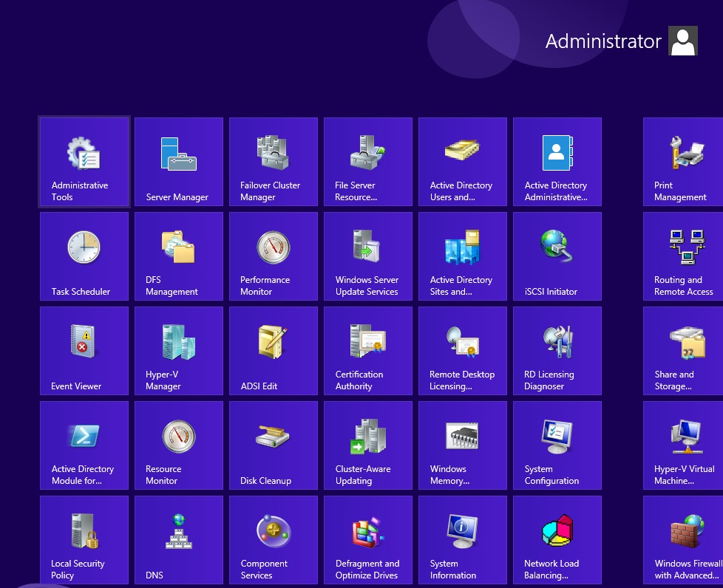This screenshot has width=723, height=588.
Task: Select the iSCSI Initiator tile
Action: click(x=557, y=256)
